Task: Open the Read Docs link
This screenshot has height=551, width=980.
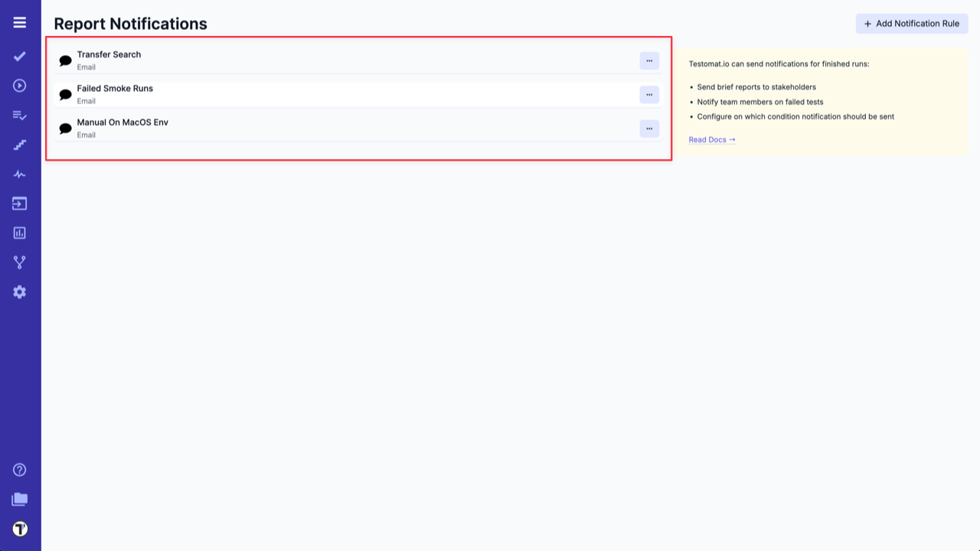Action: click(710, 139)
